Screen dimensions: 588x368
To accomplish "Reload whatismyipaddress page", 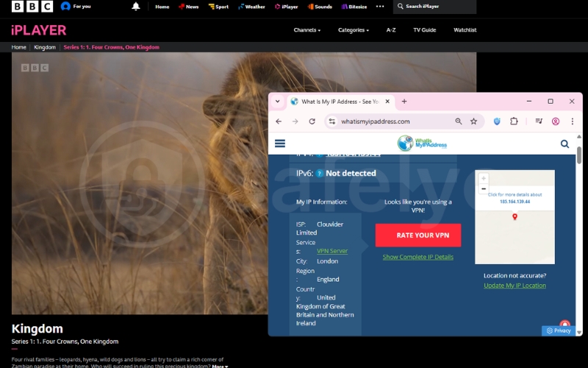I will [x=312, y=121].
